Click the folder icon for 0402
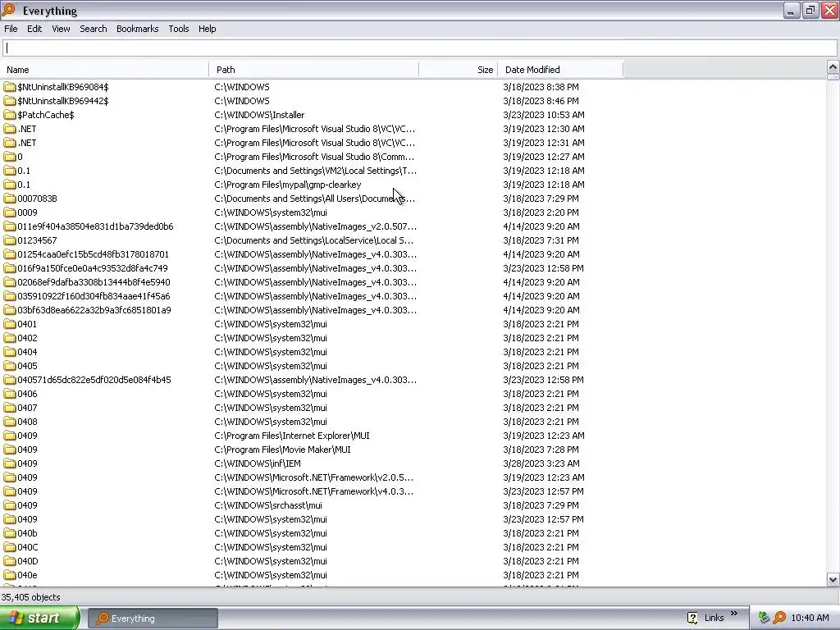The image size is (840, 630). [10, 337]
